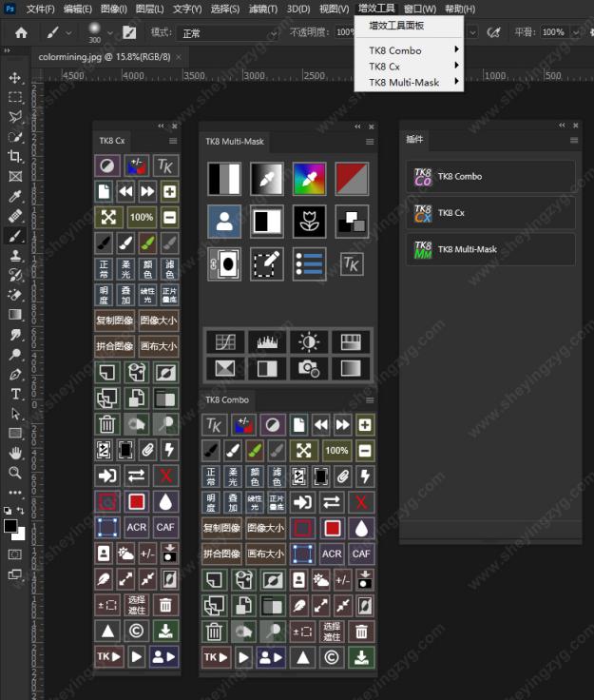This screenshot has width=594, height=700.
Task: Click the CAF button in TK8 Combo panel
Action: pos(361,554)
